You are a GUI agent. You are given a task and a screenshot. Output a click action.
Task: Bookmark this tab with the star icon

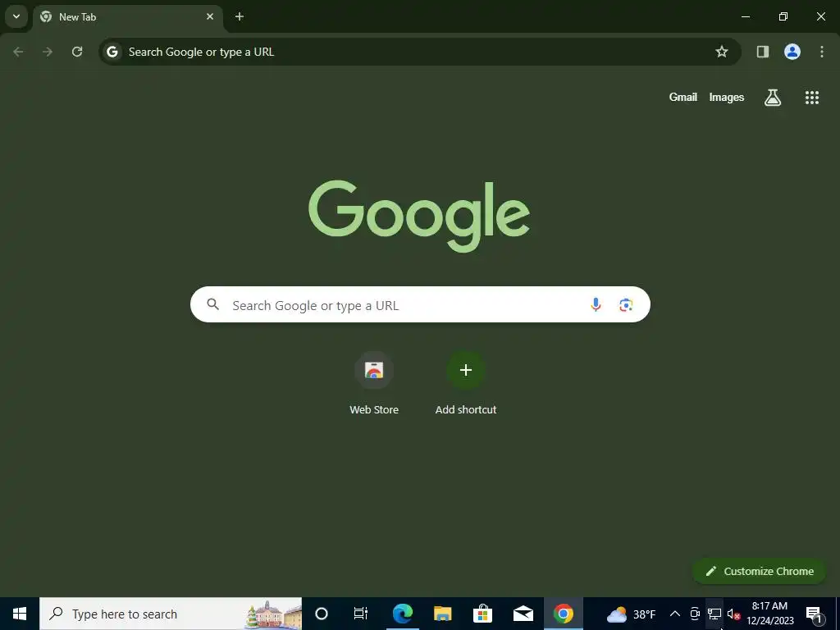[x=722, y=52]
